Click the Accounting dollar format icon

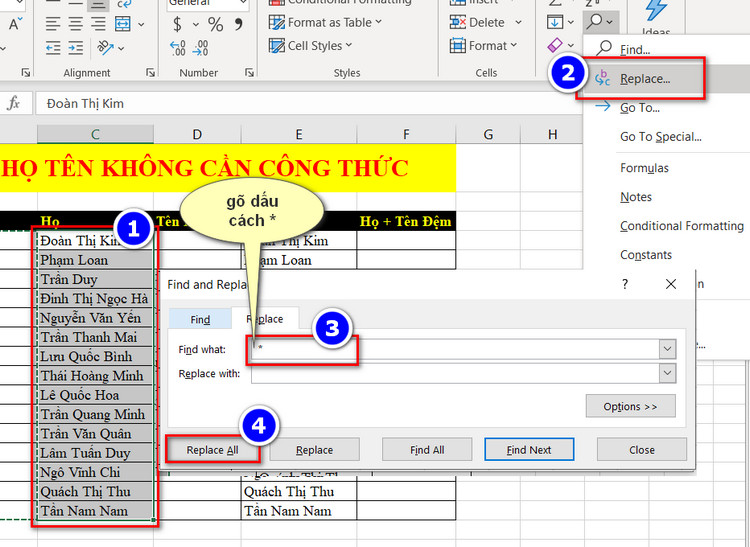click(177, 24)
